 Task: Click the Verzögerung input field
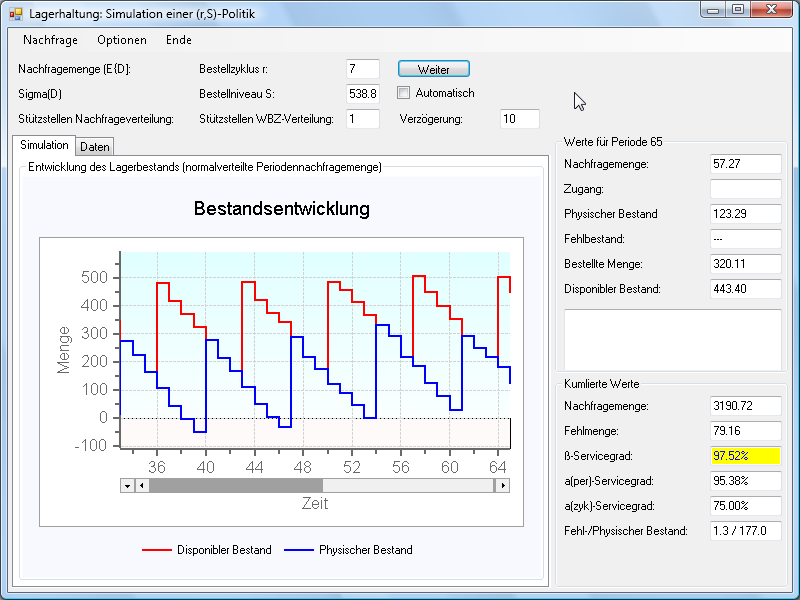tap(519, 119)
